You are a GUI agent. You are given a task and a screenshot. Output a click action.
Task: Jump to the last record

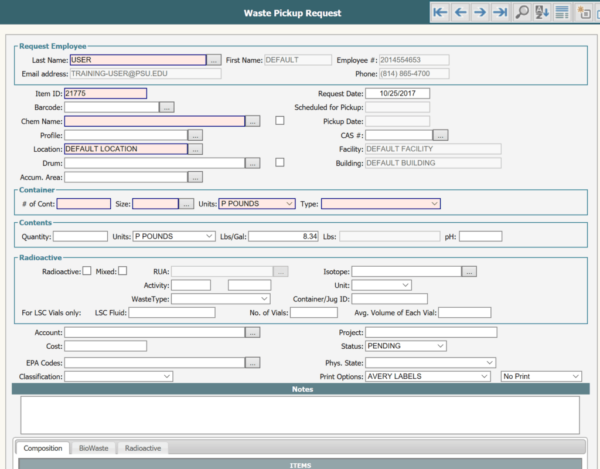pyautogui.click(x=502, y=12)
